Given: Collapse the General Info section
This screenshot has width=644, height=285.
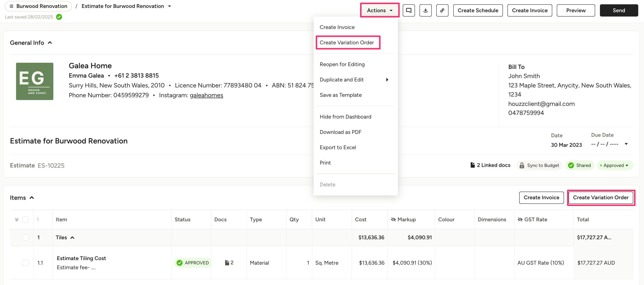Looking at the screenshot, I should click(50, 43).
